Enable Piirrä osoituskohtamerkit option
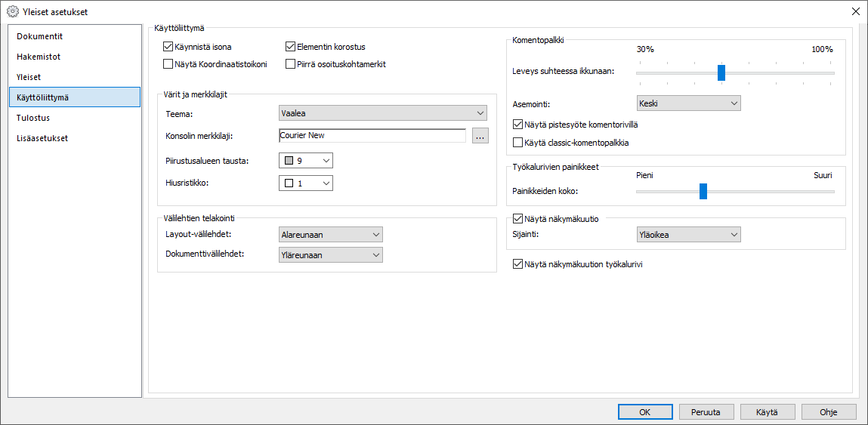The image size is (868, 425). [291, 64]
